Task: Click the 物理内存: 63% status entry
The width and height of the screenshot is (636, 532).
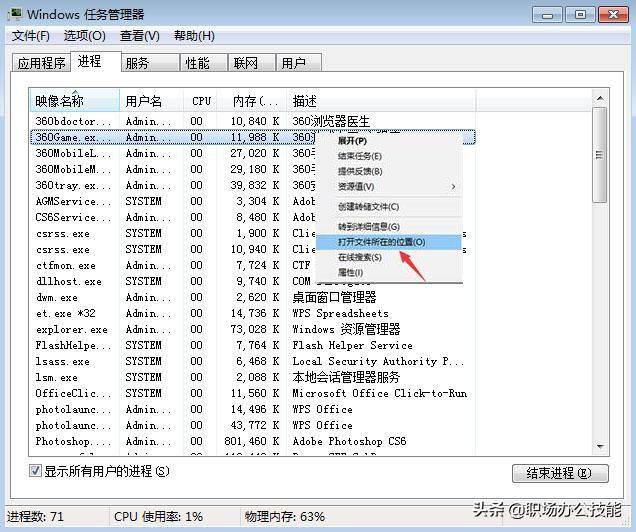Action: coord(285,517)
